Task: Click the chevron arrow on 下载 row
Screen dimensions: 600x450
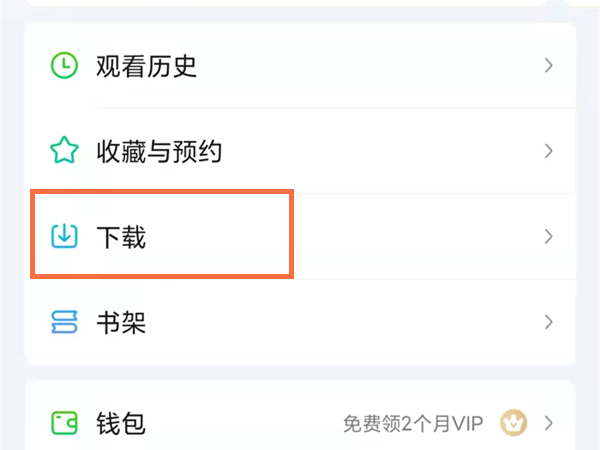Action: coord(548,237)
